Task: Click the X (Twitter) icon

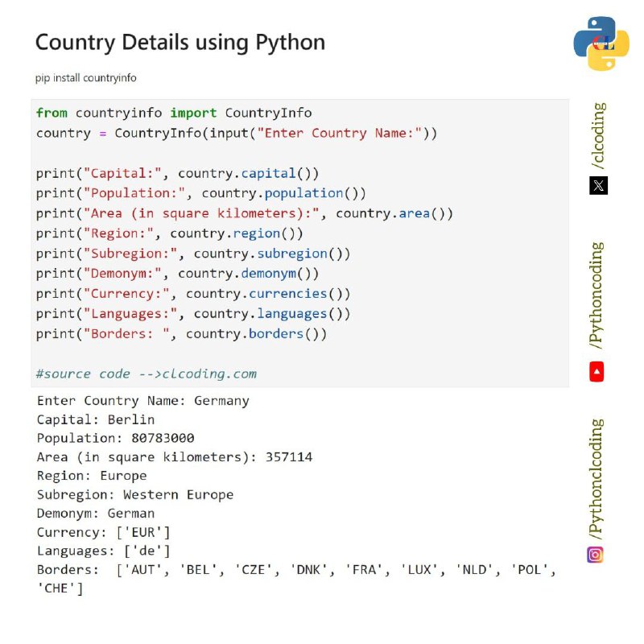Action: pos(598,186)
